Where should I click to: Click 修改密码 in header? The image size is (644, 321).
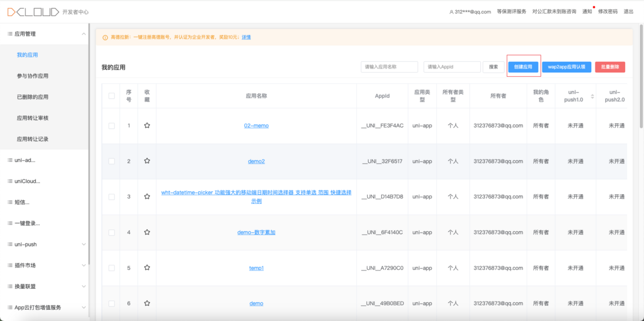pyautogui.click(x=608, y=12)
